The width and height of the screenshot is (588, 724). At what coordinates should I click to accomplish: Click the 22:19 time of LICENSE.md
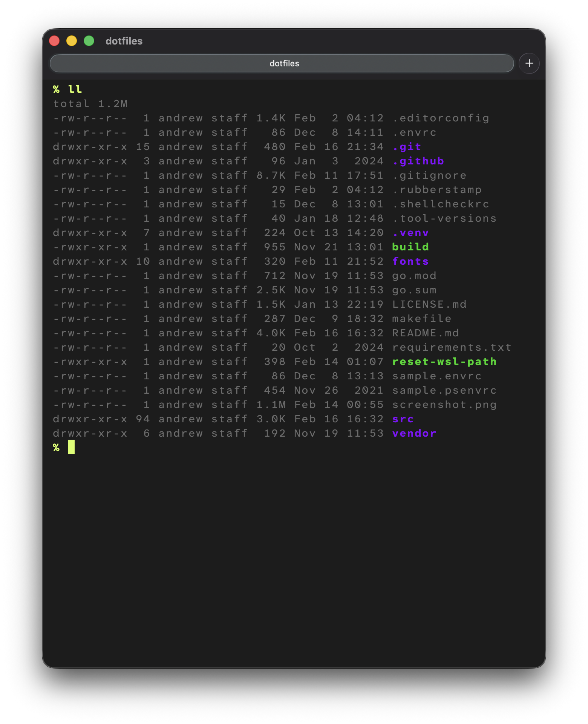coord(365,304)
